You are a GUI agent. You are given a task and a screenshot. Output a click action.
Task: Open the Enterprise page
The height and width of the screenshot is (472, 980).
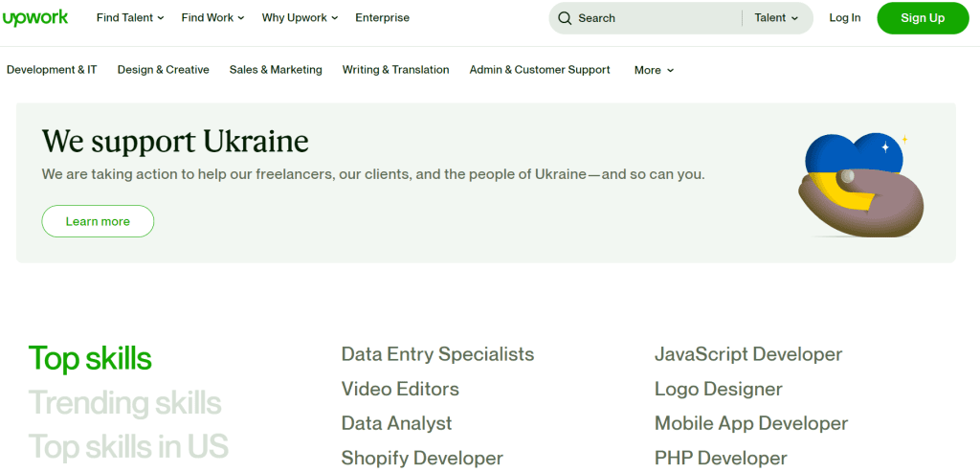click(x=382, y=18)
